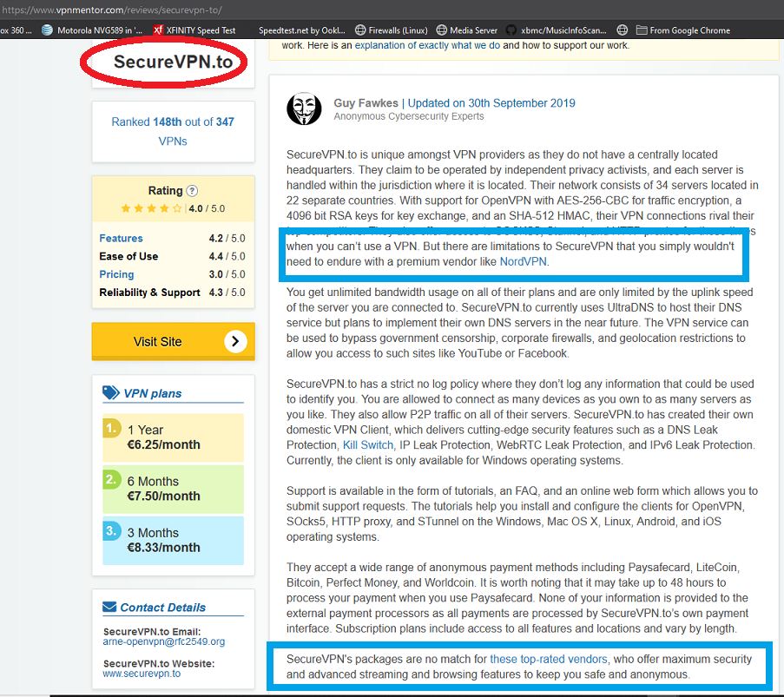This screenshot has height=697, width=784.
Task: Select the 6 Months €7.50/month plan
Action: click(173, 489)
